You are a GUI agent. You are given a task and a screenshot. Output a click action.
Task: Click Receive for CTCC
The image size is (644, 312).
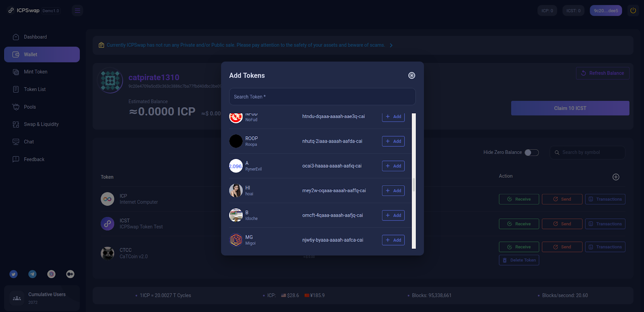tap(519, 247)
